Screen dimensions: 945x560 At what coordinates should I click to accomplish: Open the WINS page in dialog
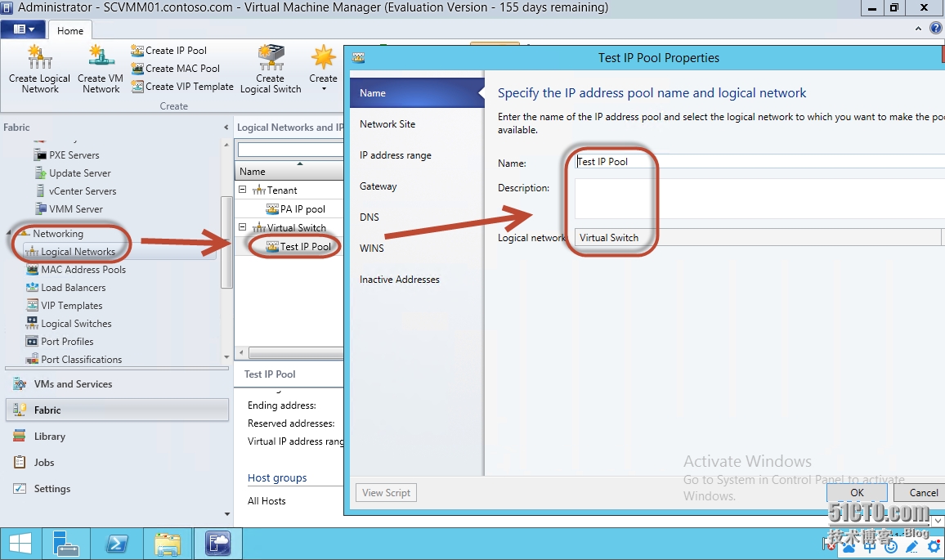417,249
